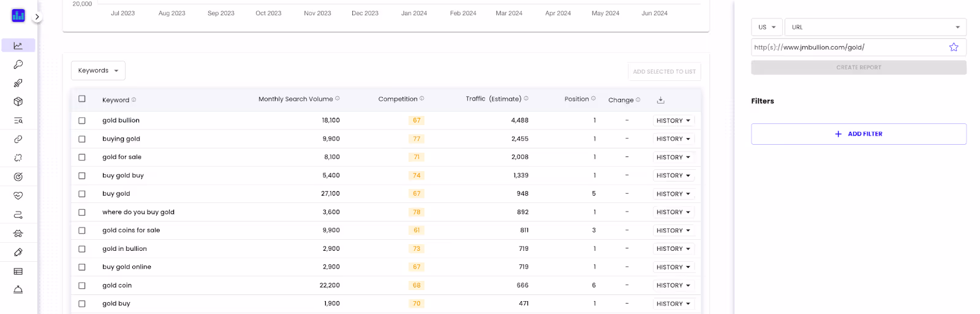Click the CREATE REPORT button
980x314 pixels.
tap(859, 67)
